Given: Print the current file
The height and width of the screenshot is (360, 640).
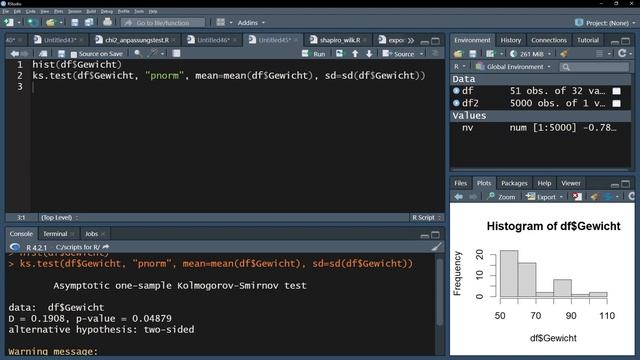Looking at the screenshot, I should [107, 22].
